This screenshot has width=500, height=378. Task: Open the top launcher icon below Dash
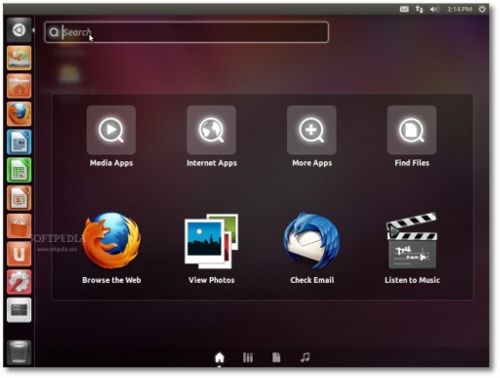tap(19, 58)
